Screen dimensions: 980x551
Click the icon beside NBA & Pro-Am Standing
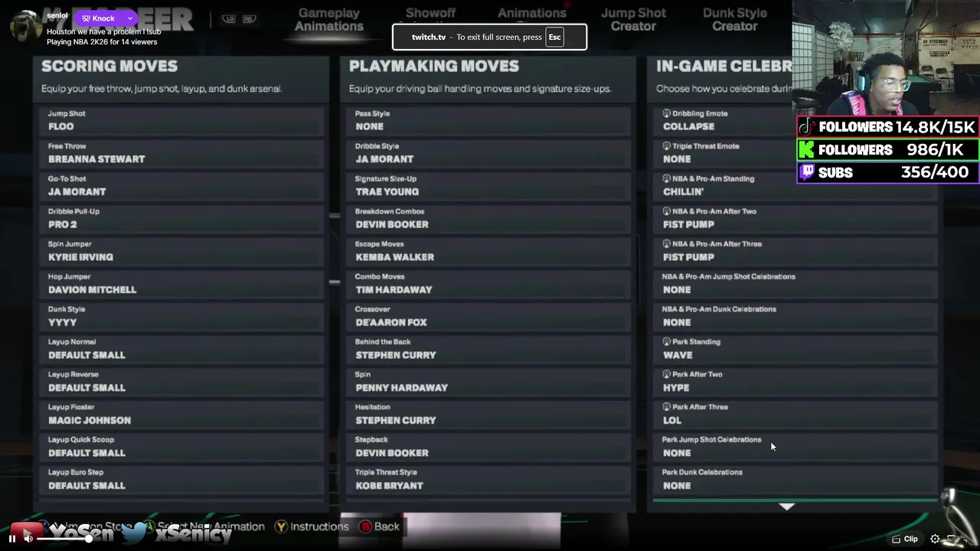tap(666, 178)
